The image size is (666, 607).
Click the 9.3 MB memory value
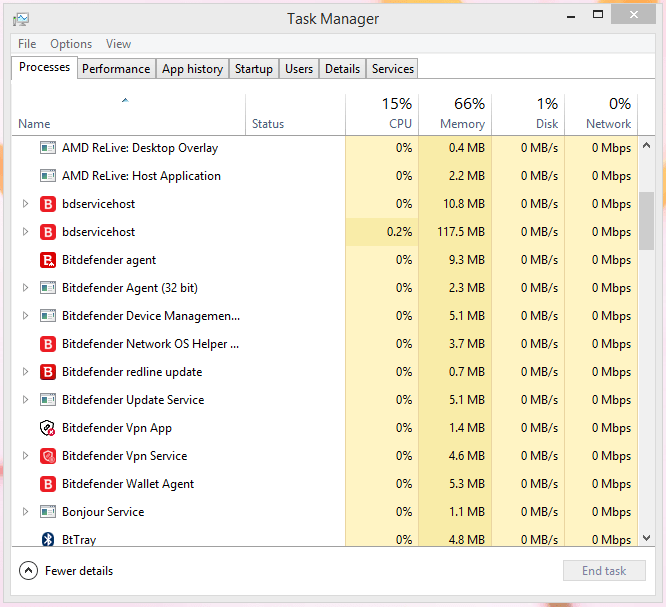point(467,260)
